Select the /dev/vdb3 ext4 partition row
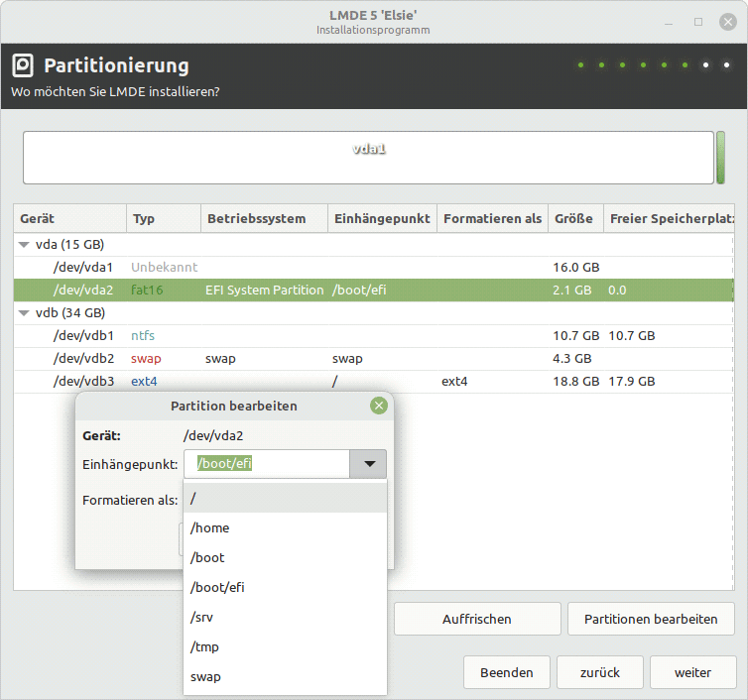The width and height of the screenshot is (748, 700). click(x=374, y=382)
